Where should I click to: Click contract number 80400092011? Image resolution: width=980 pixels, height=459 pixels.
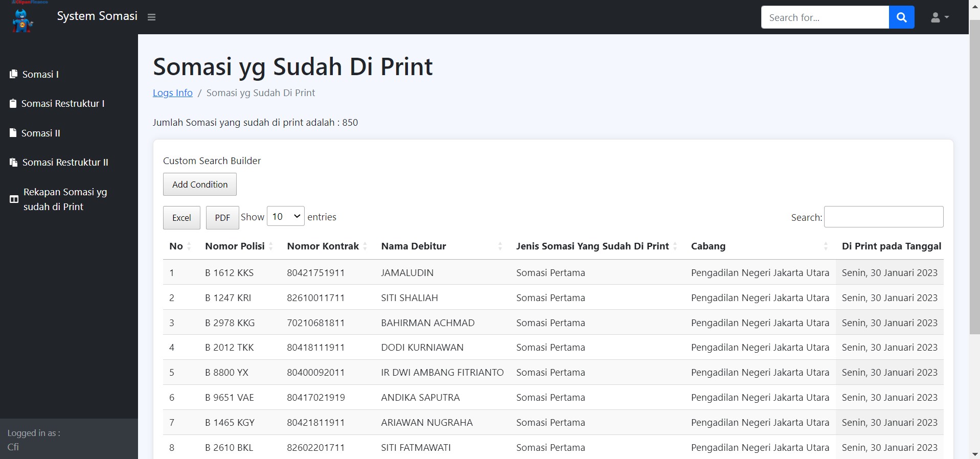coord(315,373)
